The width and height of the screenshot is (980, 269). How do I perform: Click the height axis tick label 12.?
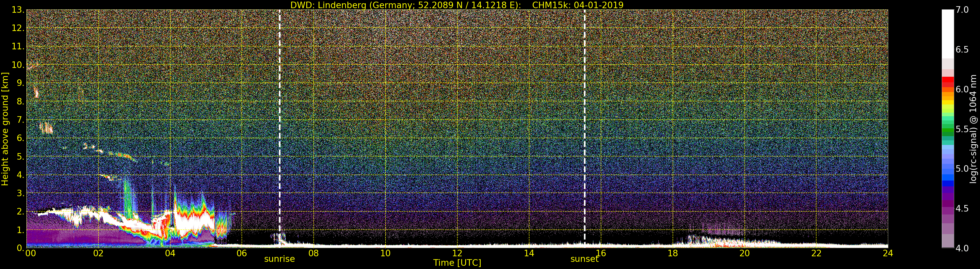18,28
